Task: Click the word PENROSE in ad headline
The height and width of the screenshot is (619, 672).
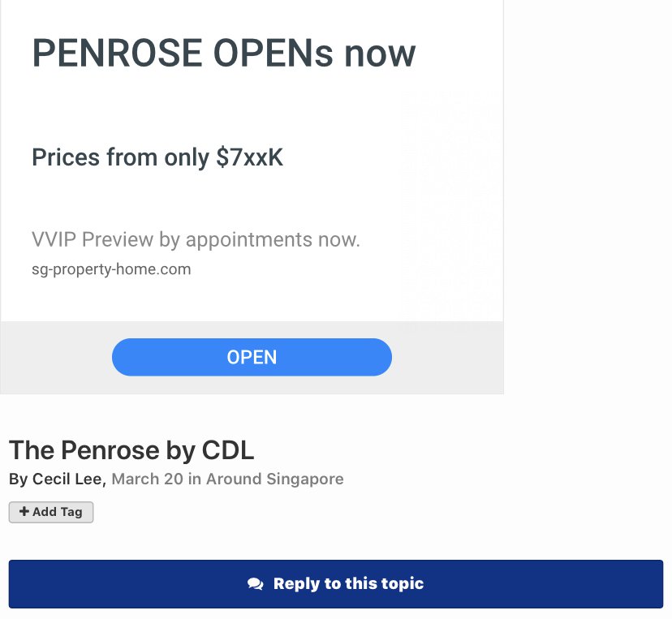Action: [117, 54]
